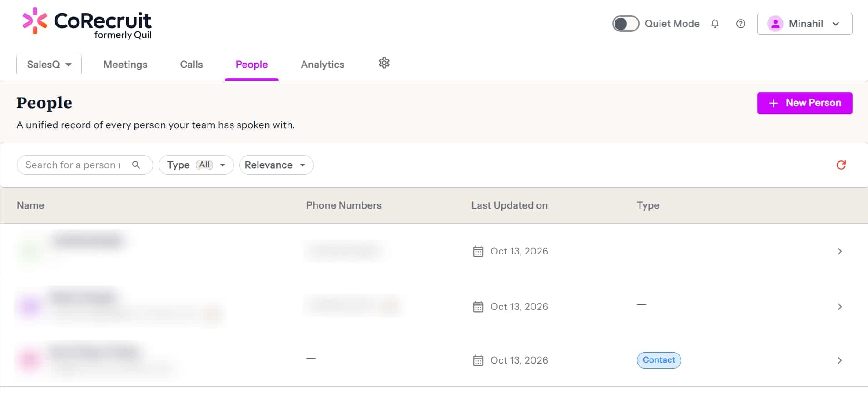Screen dimensions: 868x394
Task: Switch to the Calls tab
Action: tap(191, 65)
